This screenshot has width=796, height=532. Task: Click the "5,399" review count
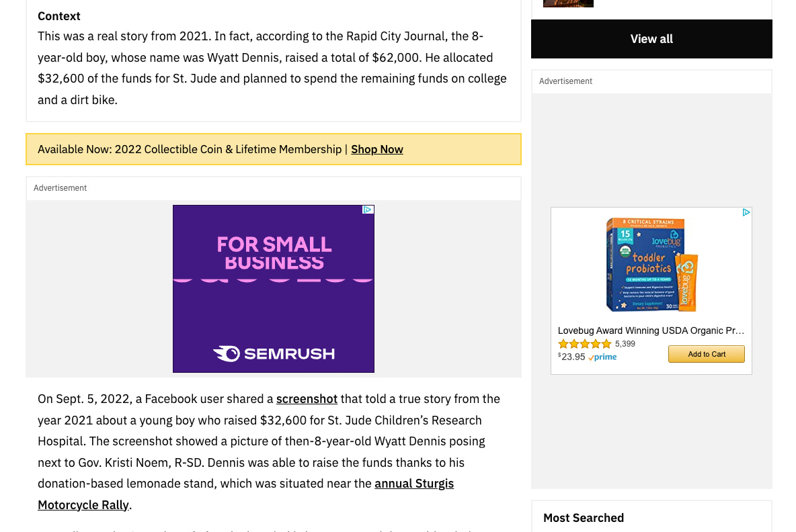(x=625, y=343)
